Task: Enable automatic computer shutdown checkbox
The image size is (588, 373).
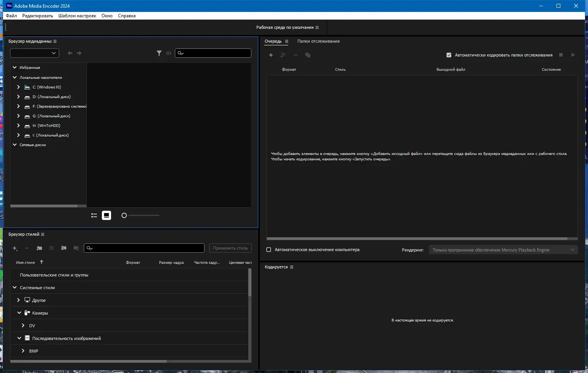Action: (269, 250)
